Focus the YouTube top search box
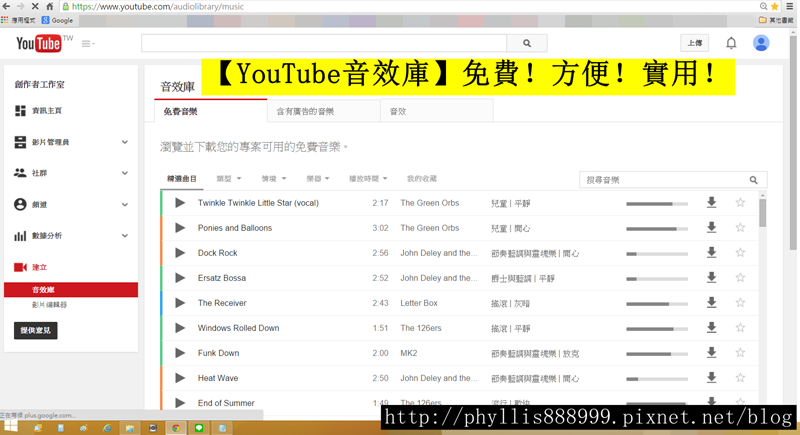The image size is (800, 435). tap(324, 43)
